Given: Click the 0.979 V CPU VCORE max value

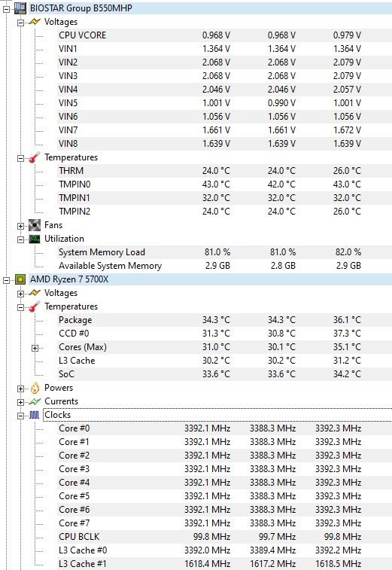Looking at the screenshot, I should pyautogui.click(x=347, y=35).
